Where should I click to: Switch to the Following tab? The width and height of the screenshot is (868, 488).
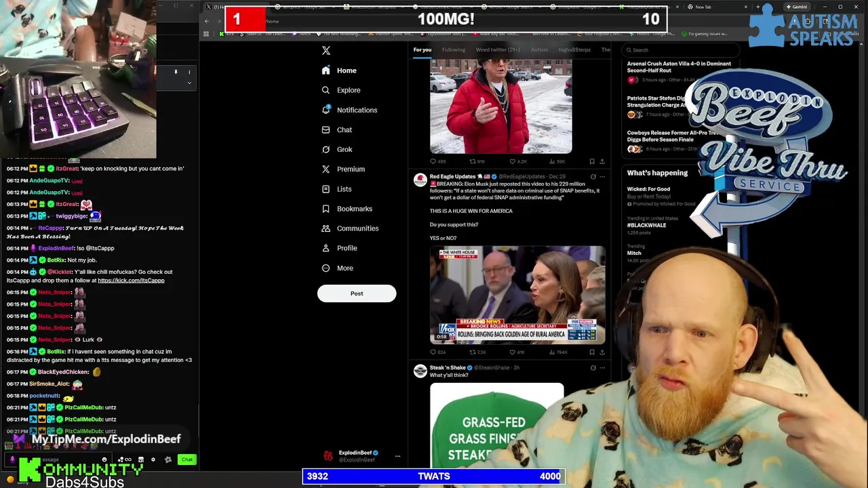pos(454,49)
